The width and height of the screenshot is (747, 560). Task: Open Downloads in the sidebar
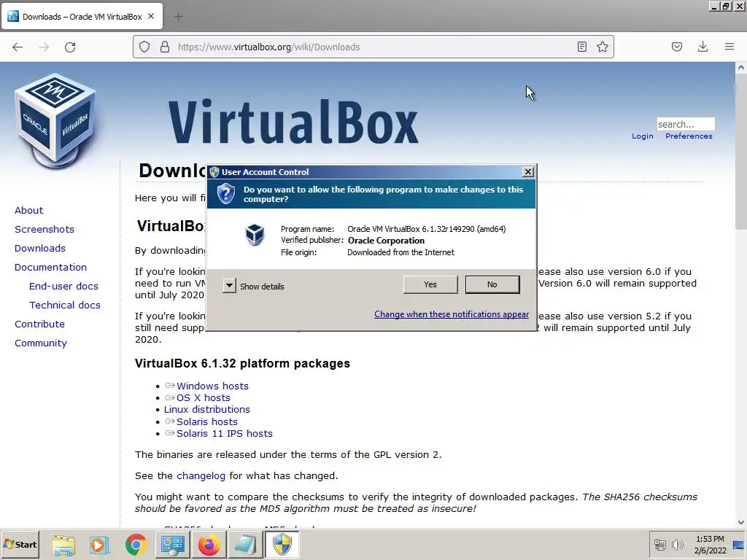tap(40, 248)
